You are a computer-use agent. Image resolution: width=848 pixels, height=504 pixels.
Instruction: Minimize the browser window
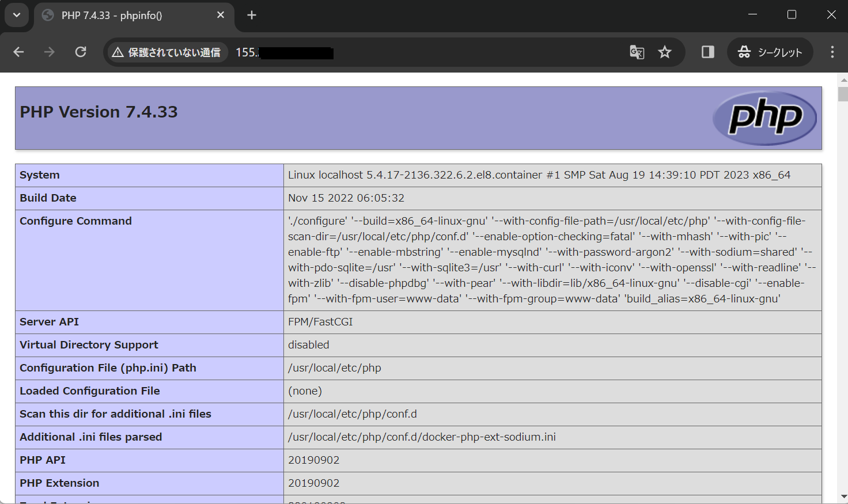pos(752,14)
